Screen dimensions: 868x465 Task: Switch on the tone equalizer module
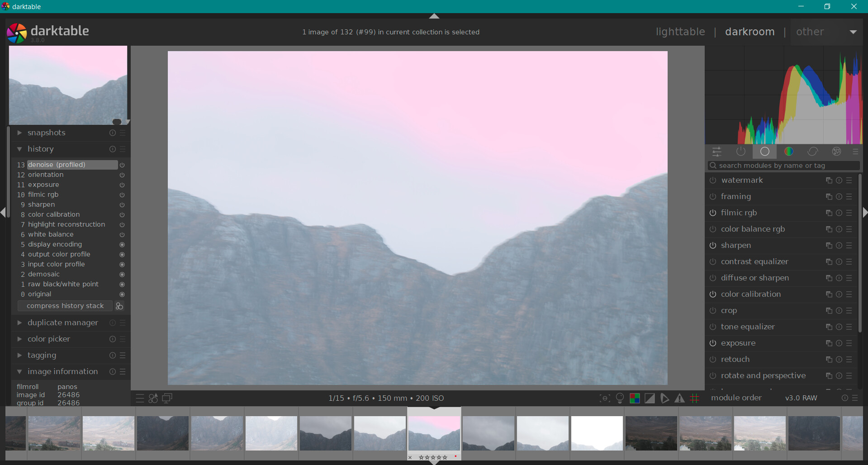click(x=713, y=327)
